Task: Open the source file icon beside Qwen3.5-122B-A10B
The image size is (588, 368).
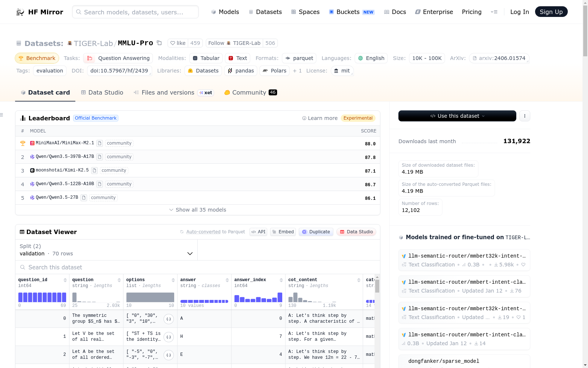Action: coord(100,184)
